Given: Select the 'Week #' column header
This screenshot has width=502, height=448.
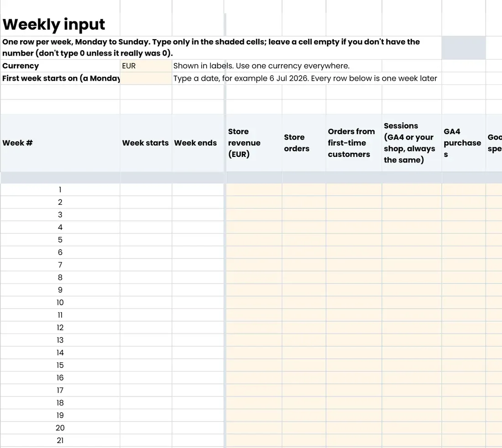Looking at the screenshot, I should (60, 143).
